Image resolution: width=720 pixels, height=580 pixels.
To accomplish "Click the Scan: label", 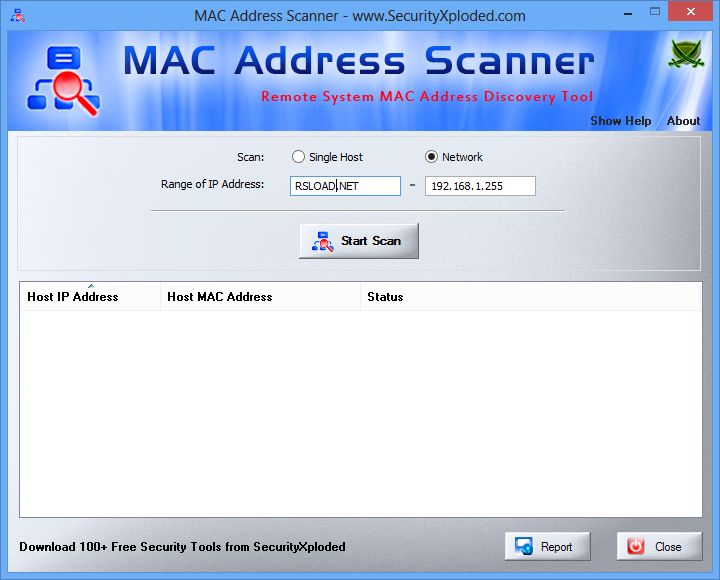I will pos(250,157).
